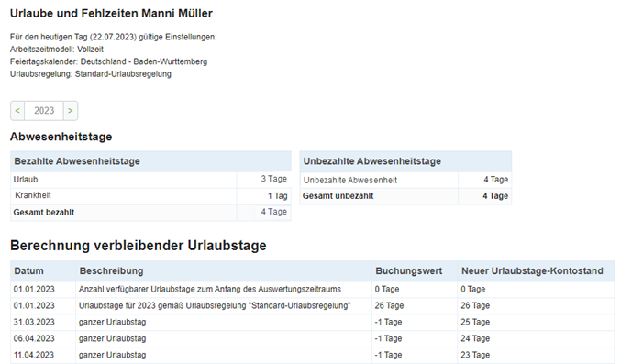The width and height of the screenshot is (621, 364).
Task: Click '-1 Tage' in the 31.03.2023 row
Action: 389,322
